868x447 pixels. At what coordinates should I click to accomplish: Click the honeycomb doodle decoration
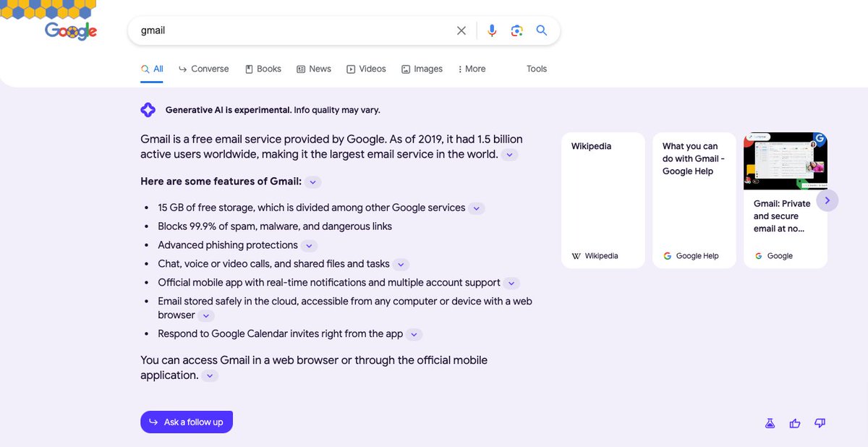click(48, 9)
